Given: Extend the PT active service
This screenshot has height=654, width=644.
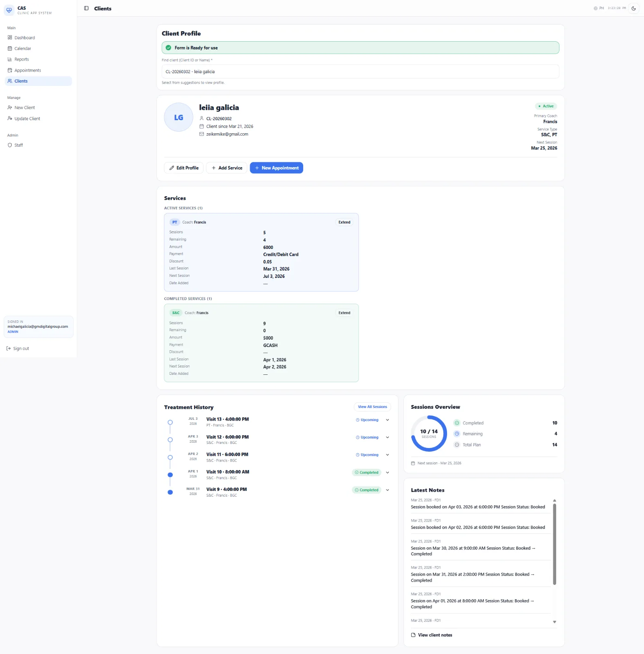Looking at the screenshot, I should click(344, 222).
